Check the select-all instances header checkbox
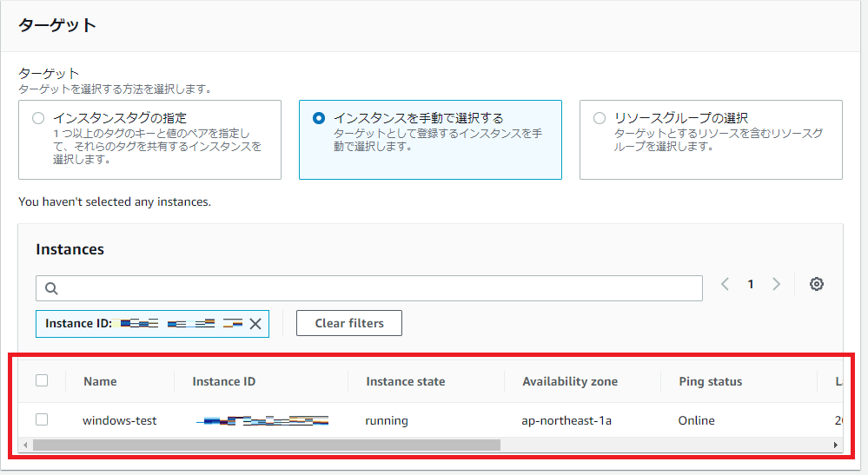This screenshot has width=868, height=475. coord(42,380)
